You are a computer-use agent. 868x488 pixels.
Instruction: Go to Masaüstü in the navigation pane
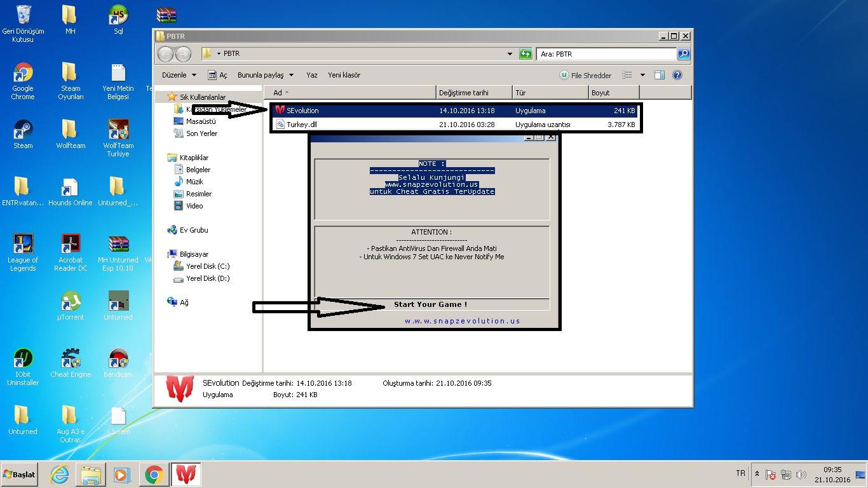pyautogui.click(x=194, y=121)
